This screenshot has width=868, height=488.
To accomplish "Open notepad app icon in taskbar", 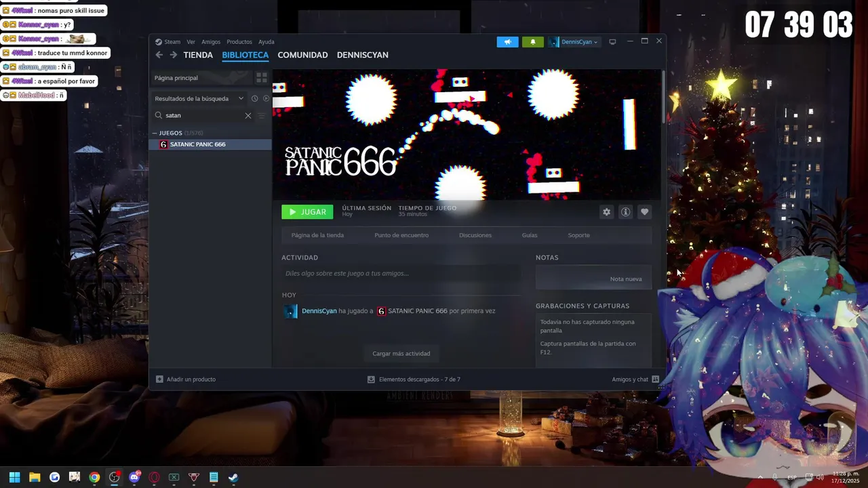I will (214, 477).
